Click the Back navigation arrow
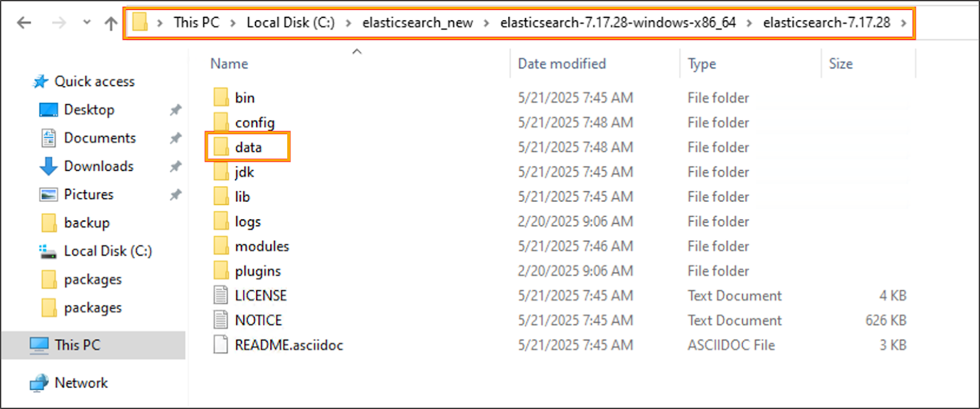Viewport: 980px width, 409px height. [24, 23]
